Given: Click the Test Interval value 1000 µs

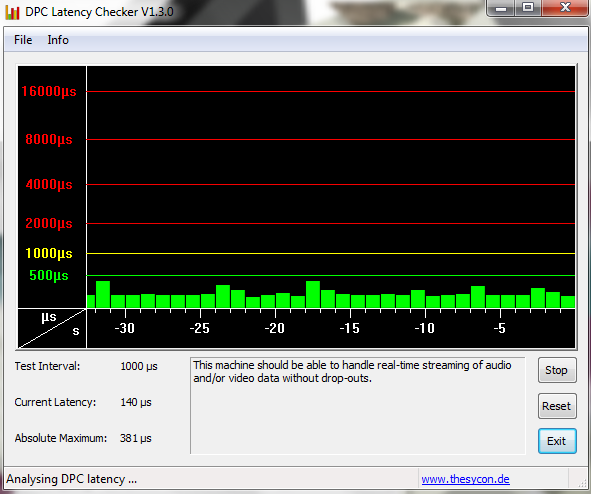Looking at the screenshot, I should click(139, 366).
